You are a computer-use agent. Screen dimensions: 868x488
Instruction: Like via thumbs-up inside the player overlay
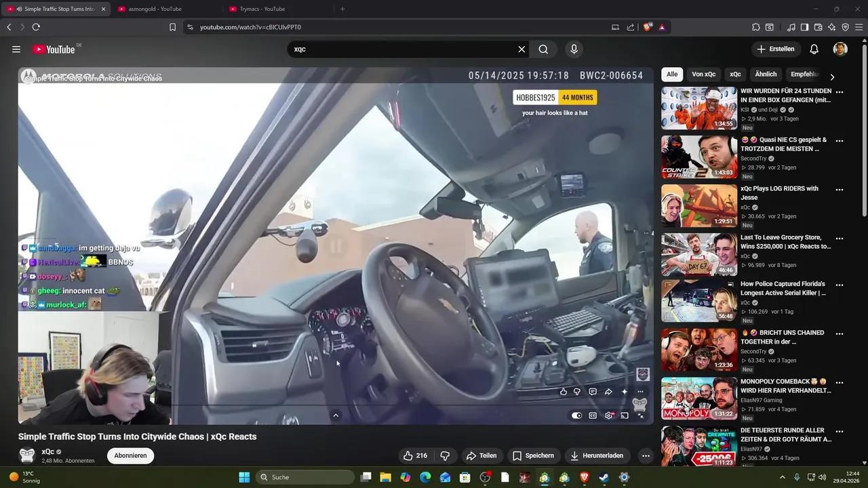[x=564, y=392]
